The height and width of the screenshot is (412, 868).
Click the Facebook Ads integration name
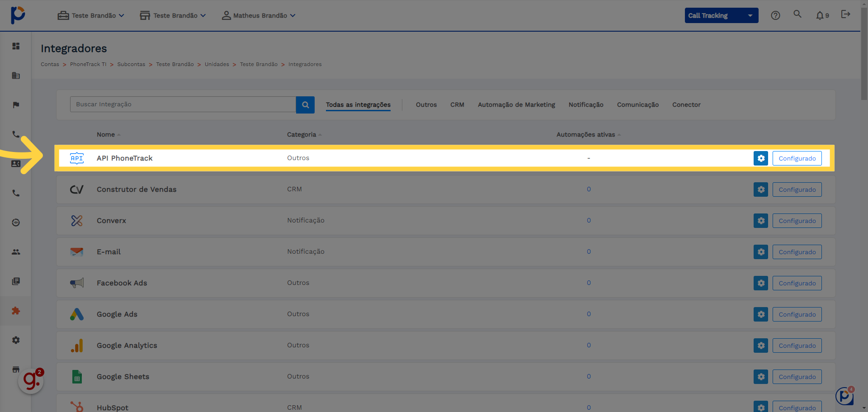coord(122,283)
